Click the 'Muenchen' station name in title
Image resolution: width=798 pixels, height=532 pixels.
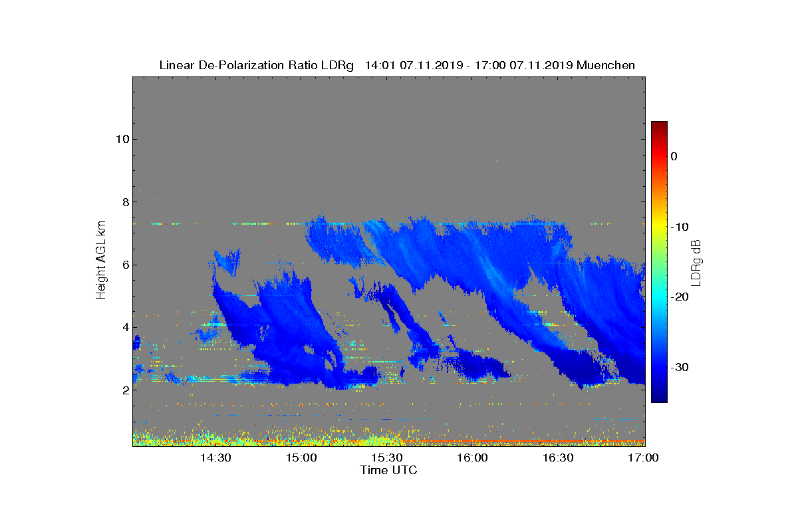[606, 65]
